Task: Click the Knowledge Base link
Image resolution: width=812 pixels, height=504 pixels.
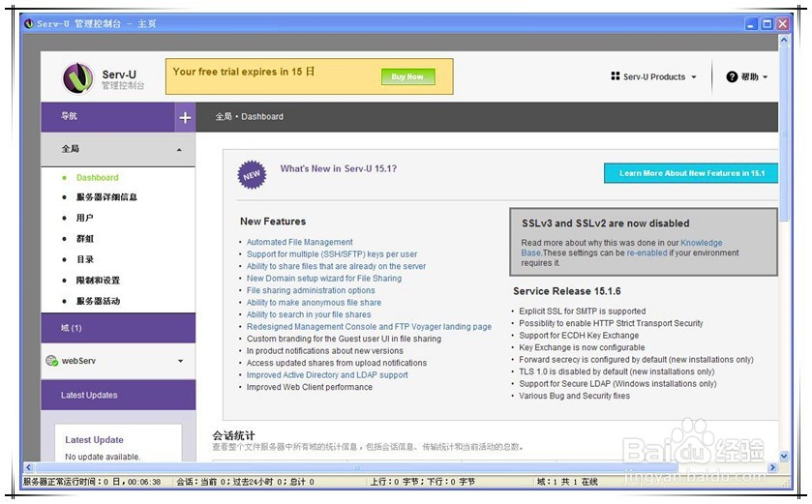Action: [x=701, y=243]
